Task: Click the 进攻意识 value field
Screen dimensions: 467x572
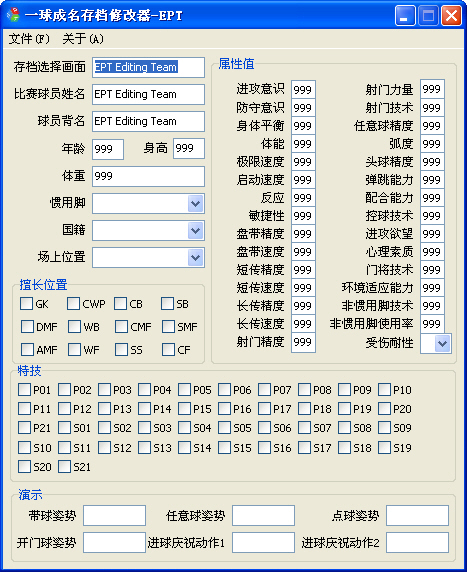Action: (x=303, y=89)
